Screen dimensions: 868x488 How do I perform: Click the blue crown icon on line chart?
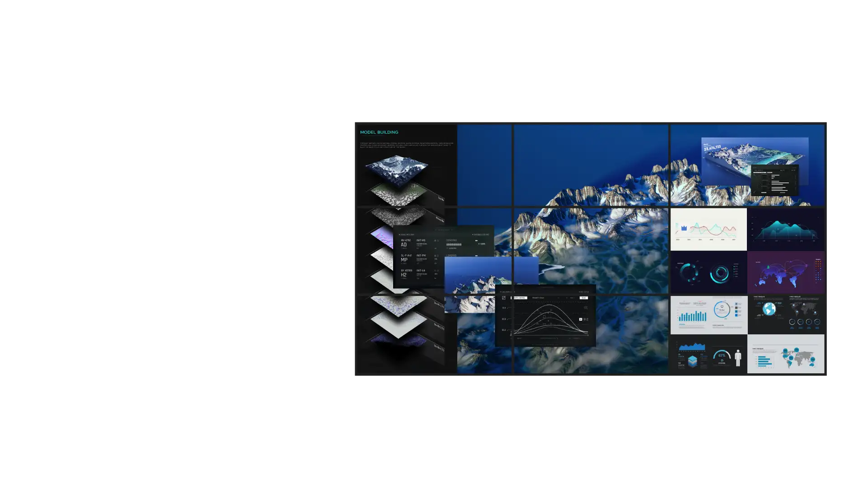[x=684, y=228]
